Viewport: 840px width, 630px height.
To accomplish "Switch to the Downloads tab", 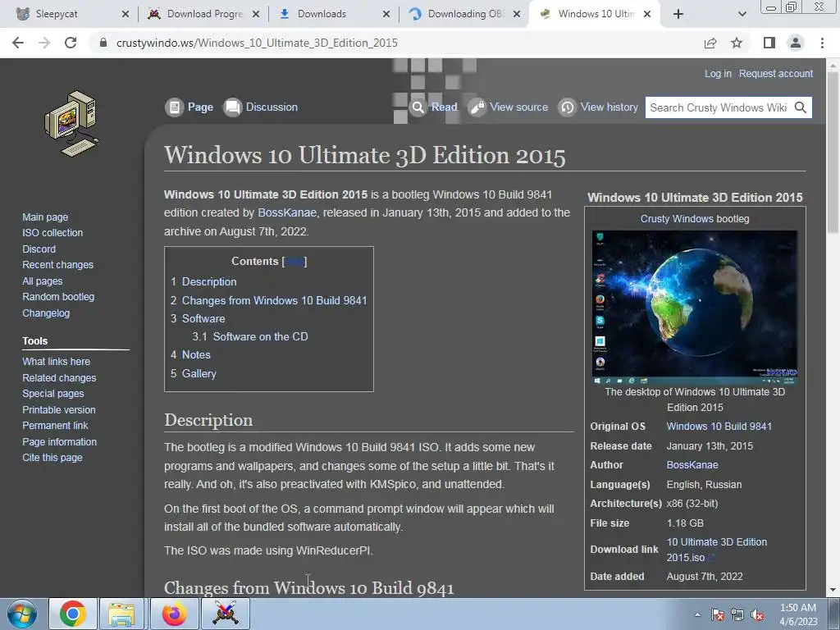I will pyautogui.click(x=335, y=14).
